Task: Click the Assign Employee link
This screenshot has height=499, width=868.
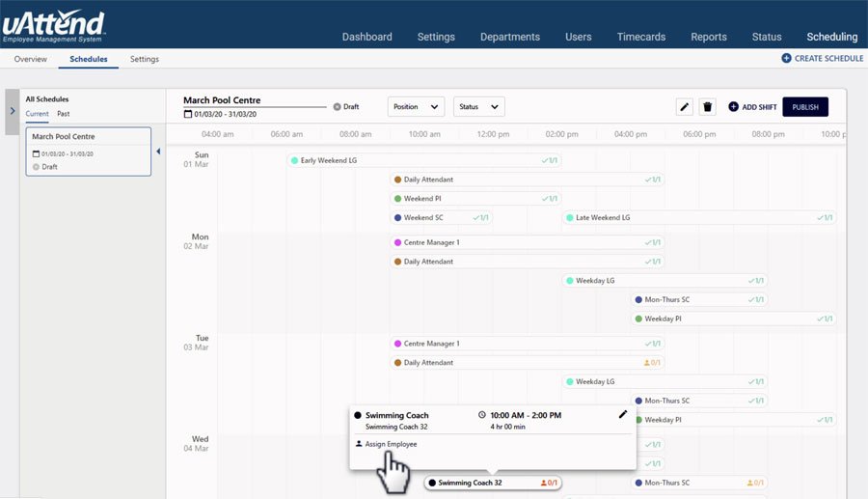Action: point(391,444)
